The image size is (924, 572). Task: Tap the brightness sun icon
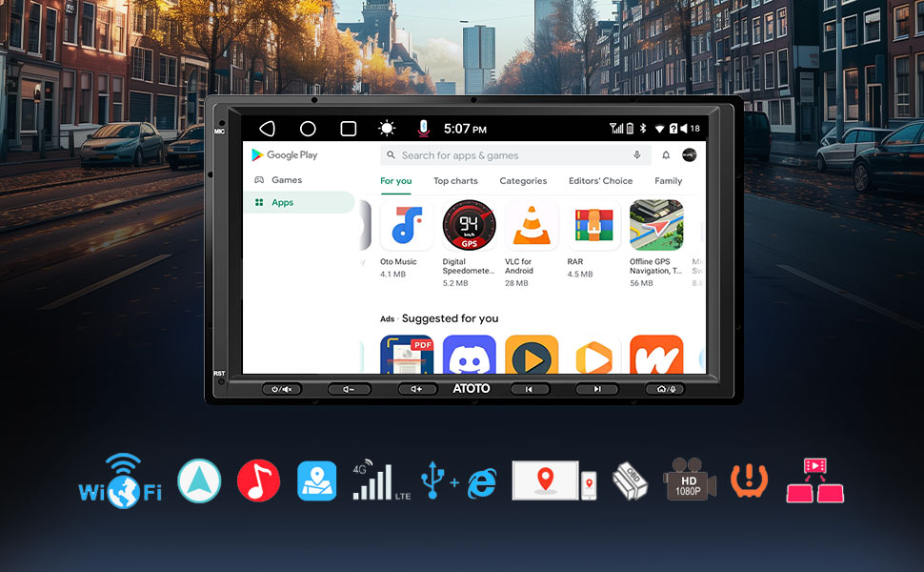point(387,129)
